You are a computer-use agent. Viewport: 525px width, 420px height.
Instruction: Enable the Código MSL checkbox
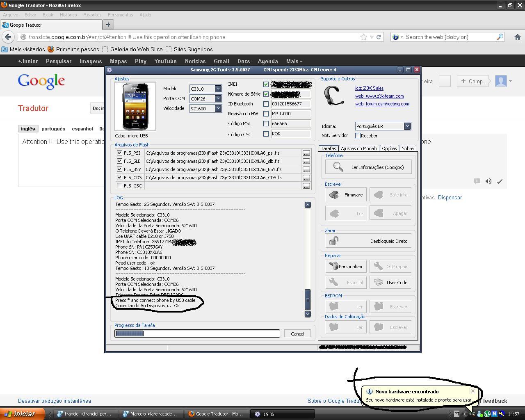(266, 123)
